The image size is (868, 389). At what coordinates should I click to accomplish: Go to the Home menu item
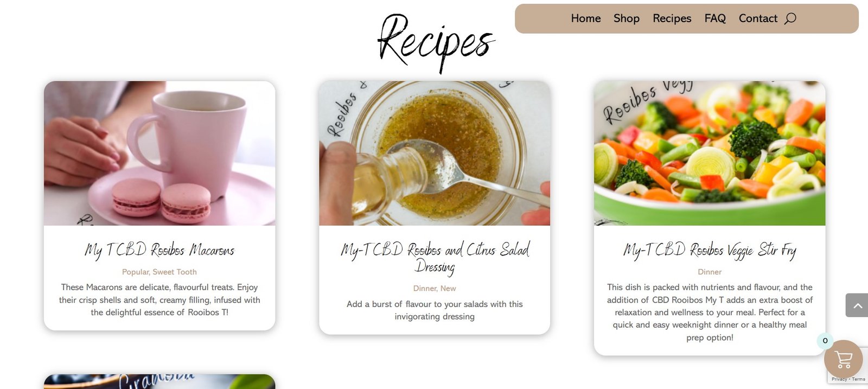[585, 18]
